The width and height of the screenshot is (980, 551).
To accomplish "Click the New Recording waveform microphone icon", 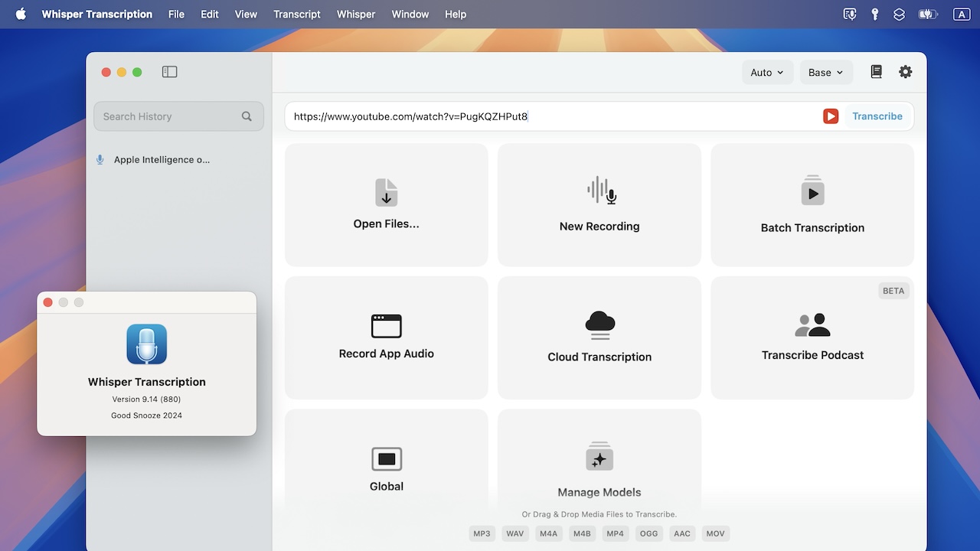I will (x=602, y=191).
